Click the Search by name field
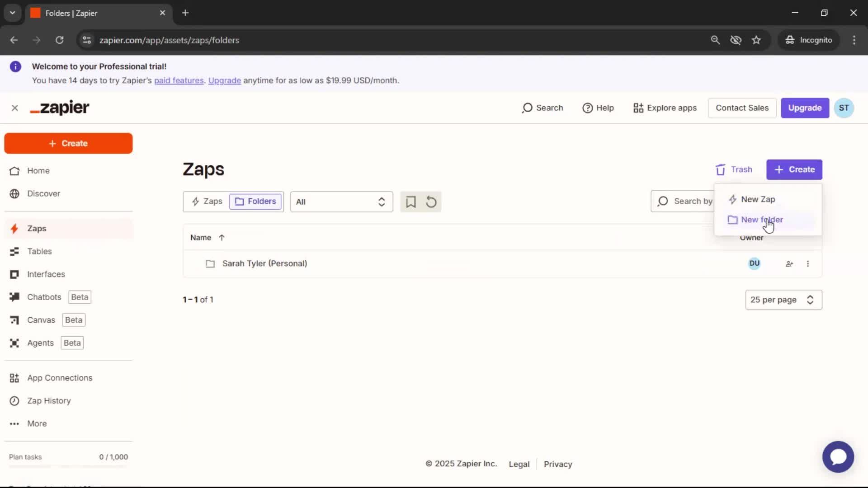868x488 pixels. tap(683, 202)
